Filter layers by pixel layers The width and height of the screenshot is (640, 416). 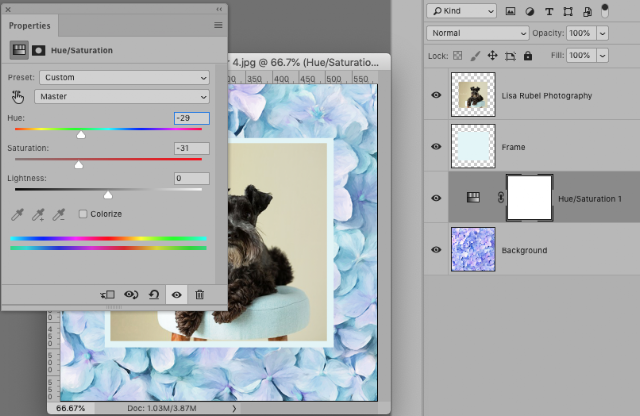pyautogui.click(x=510, y=11)
